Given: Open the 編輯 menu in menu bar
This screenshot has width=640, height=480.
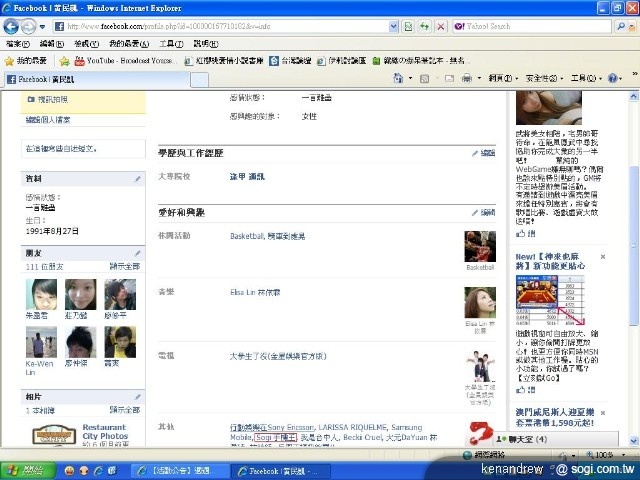Looking at the screenshot, I should click(x=46, y=44).
